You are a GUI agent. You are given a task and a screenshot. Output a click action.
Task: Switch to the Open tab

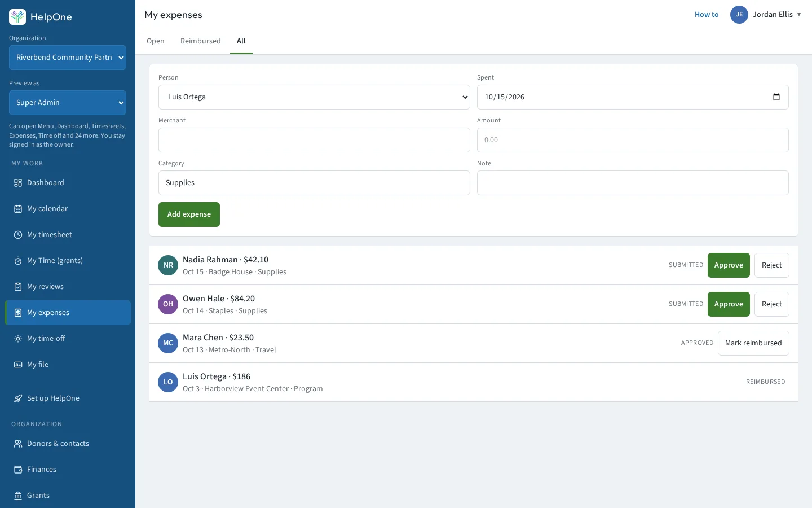pyautogui.click(x=156, y=41)
